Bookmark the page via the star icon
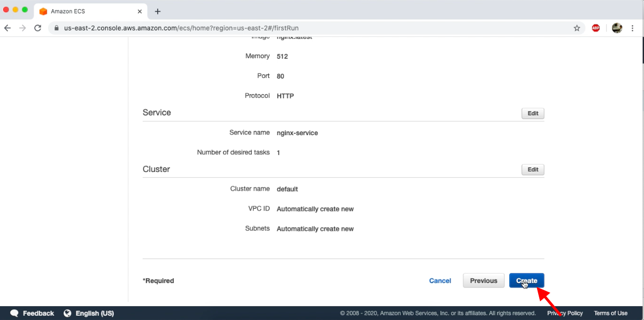The image size is (644, 320). pos(577,28)
